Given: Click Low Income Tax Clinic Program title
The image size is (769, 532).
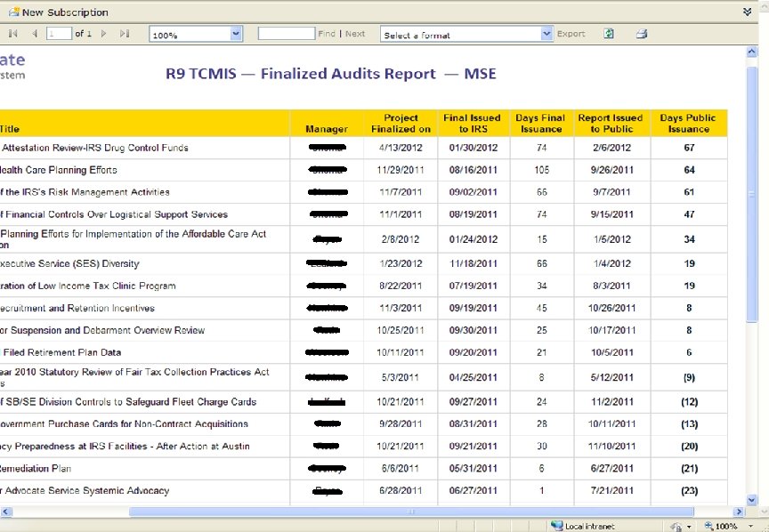Looking at the screenshot, I should point(88,286).
